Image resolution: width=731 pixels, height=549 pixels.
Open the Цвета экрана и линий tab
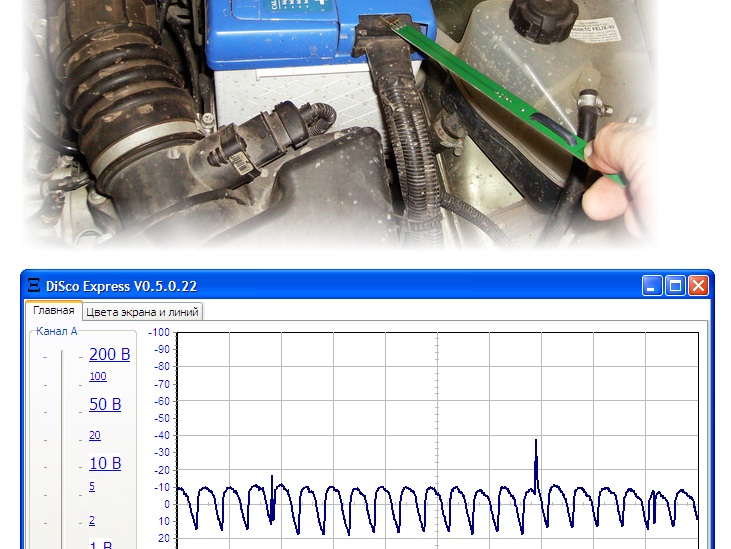point(142,312)
